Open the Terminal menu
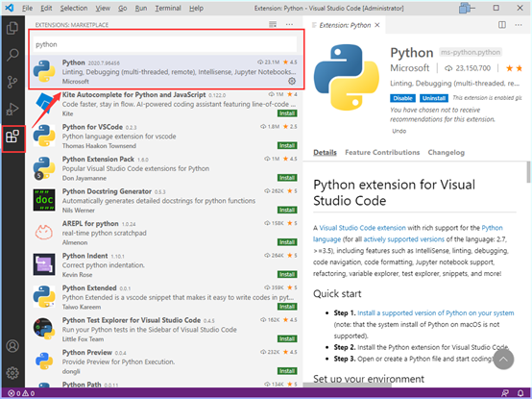The height and width of the screenshot is (399, 532). click(168, 8)
